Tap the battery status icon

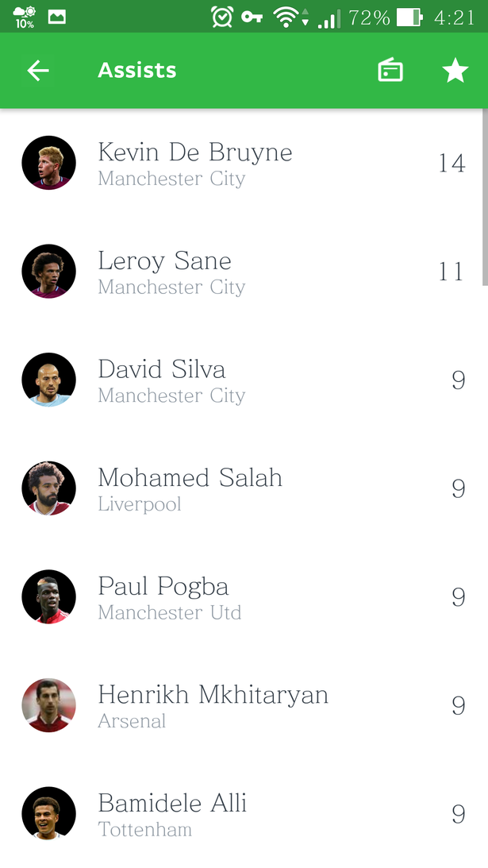(x=410, y=17)
